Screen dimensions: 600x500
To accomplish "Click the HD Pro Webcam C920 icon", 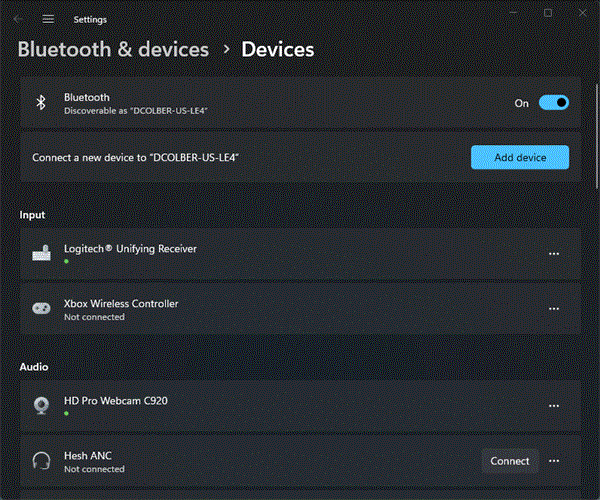I will point(41,406).
